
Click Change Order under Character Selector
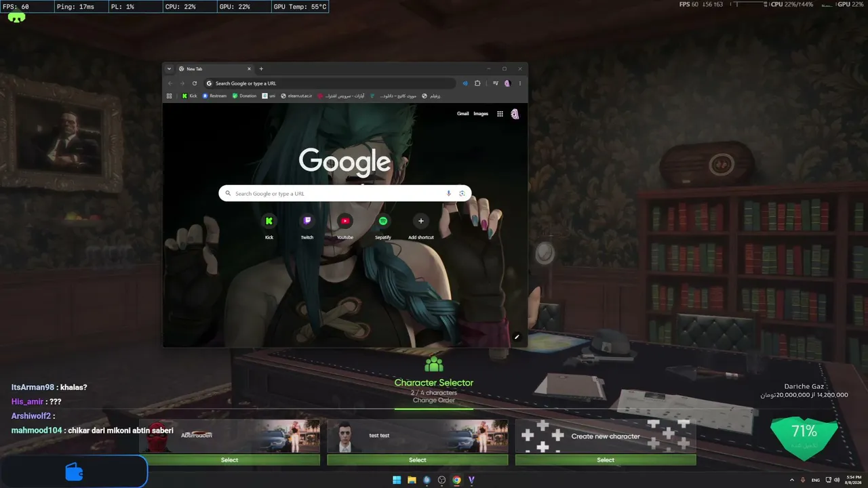tap(433, 401)
